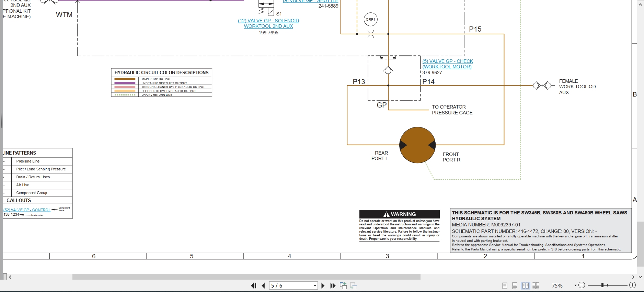Click the previous view icon
The height and width of the screenshot is (292, 644).
click(343, 285)
